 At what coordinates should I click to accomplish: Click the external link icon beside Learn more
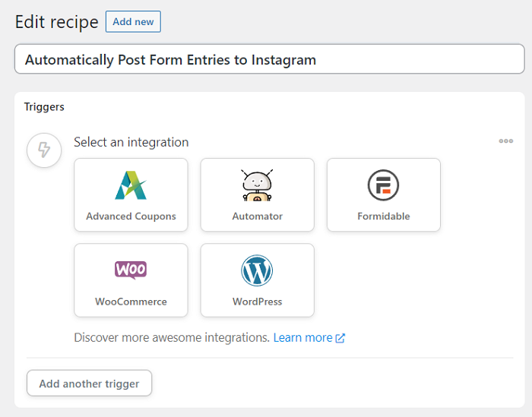tap(340, 338)
